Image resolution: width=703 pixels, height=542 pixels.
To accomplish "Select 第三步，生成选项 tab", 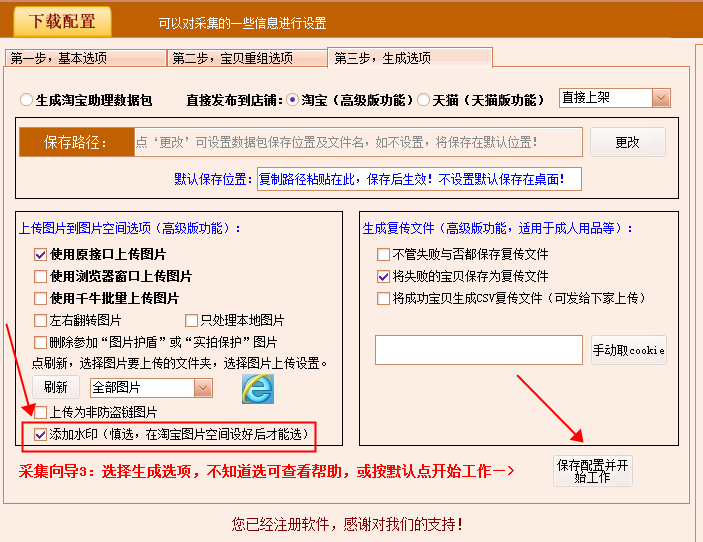I will point(410,58).
